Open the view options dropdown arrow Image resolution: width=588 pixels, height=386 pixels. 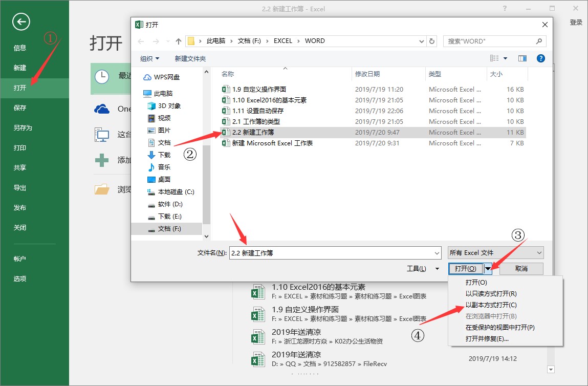pos(506,59)
